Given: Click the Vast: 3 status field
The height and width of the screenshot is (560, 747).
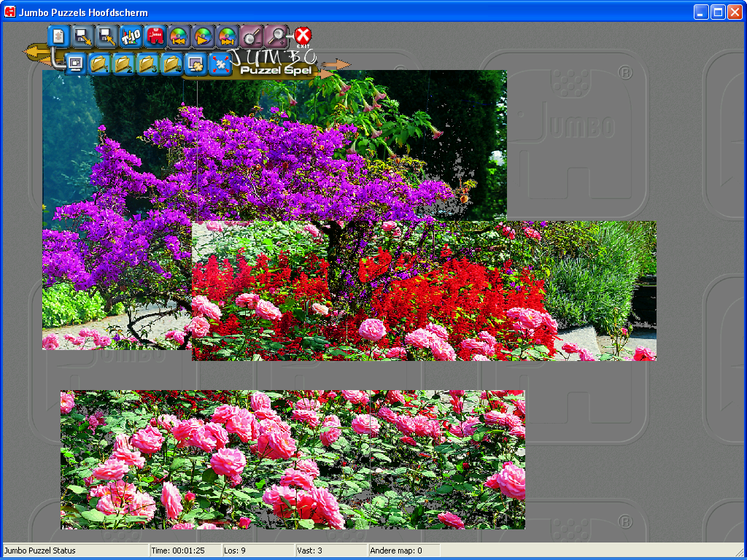Looking at the screenshot, I should coord(332,551).
